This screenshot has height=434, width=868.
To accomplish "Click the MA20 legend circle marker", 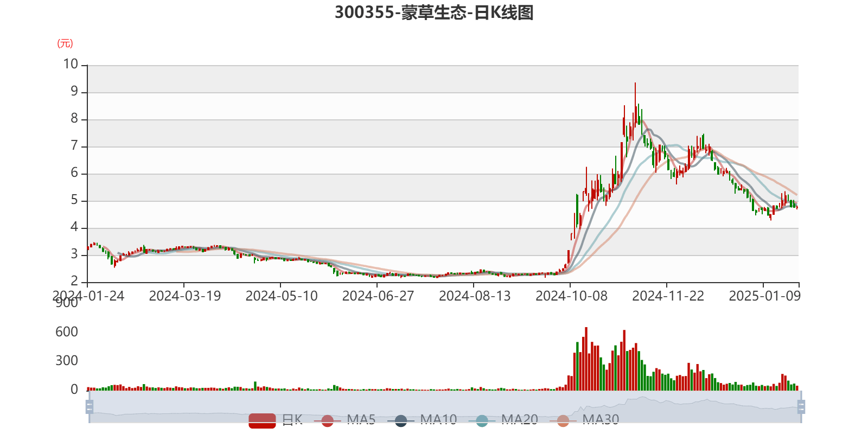I will [x=482, y=420].
